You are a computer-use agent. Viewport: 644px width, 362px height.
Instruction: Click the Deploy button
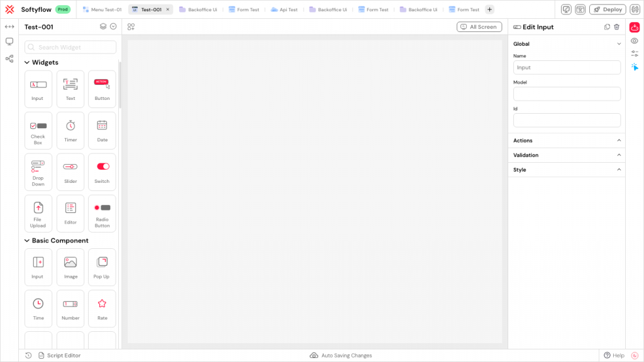pos(608,9)
